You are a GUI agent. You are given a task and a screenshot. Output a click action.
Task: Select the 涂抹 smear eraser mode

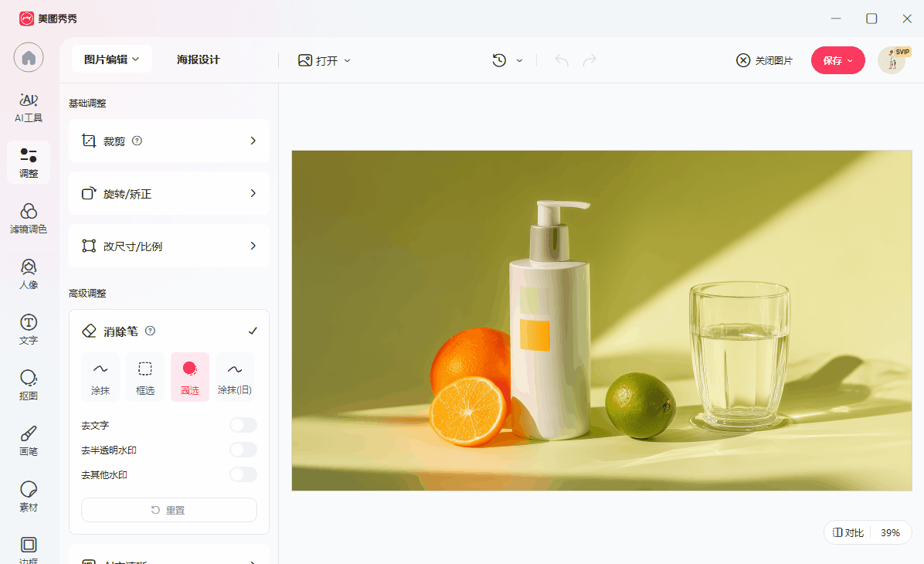100,377
